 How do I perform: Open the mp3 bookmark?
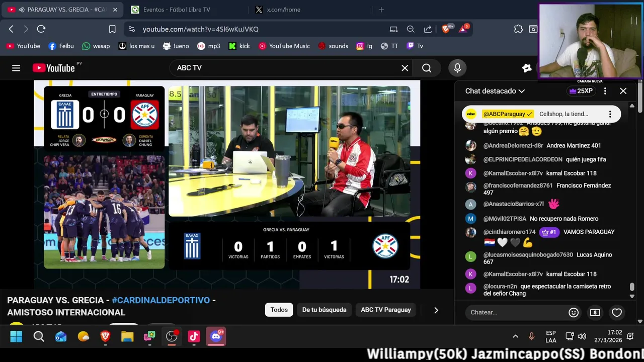[209, 46]
